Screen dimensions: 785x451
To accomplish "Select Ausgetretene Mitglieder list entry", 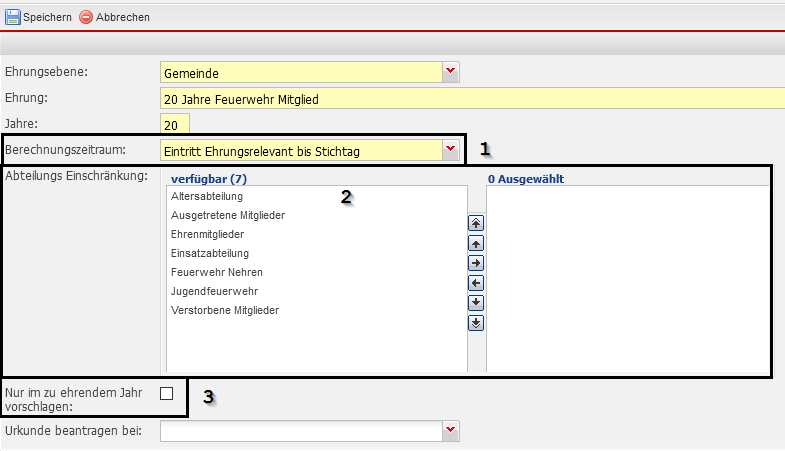I will coord(227,216).
